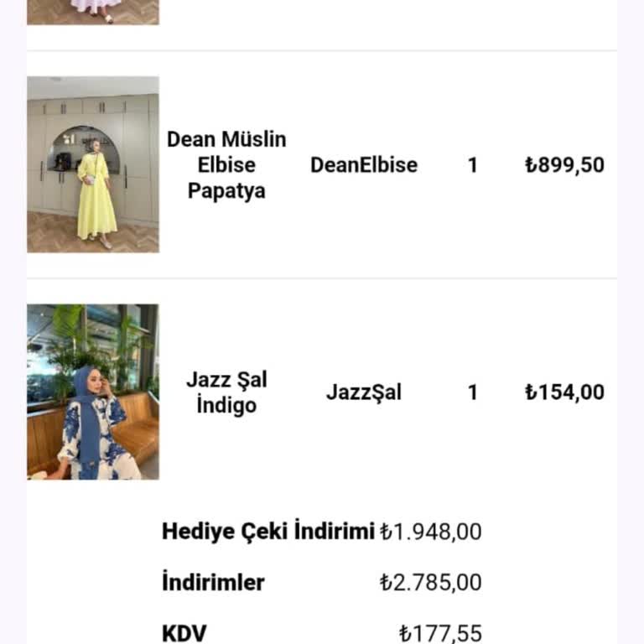Open the yellow Dean Müslin dress thumbnail
Image resolution: width=644 pixels, height=644 pixels.
point(93,164)
